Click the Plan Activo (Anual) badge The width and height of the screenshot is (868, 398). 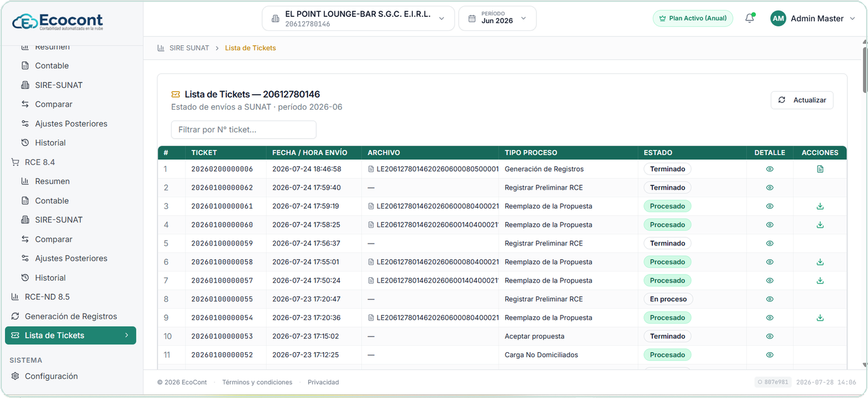tap(693, 19)
